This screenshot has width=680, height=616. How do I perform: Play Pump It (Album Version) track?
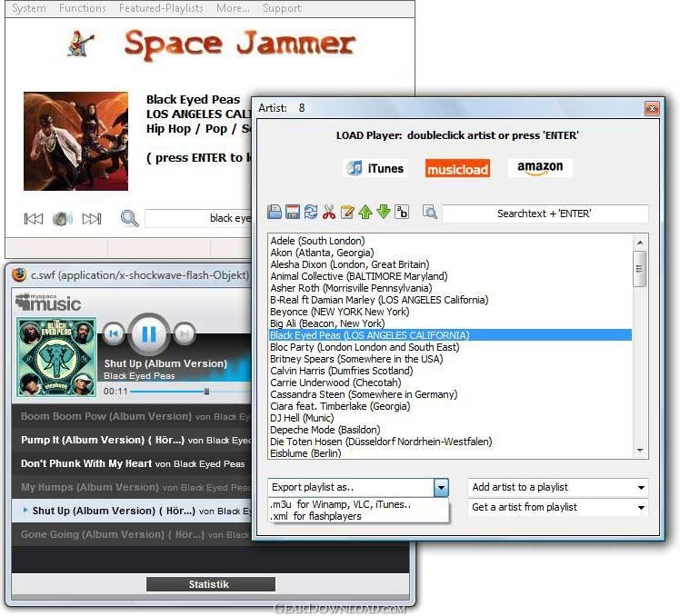tap(132, 440)
